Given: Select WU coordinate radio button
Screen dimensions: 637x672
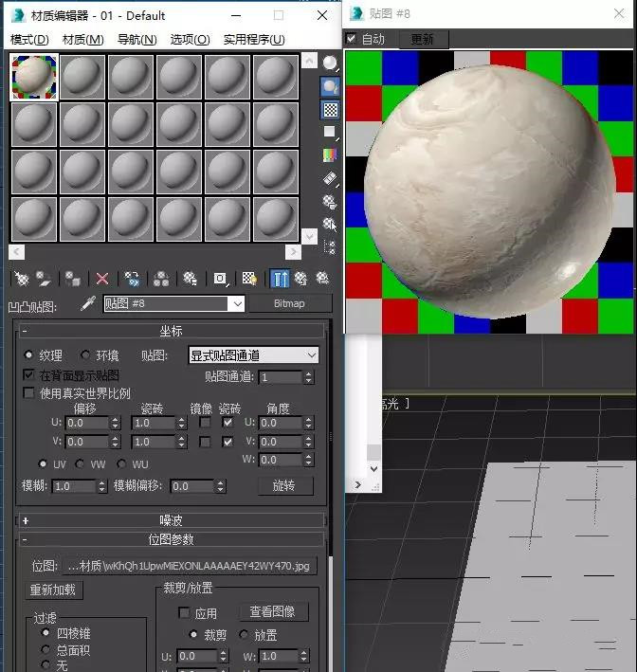Looking at the screenshot, I should 121,463.
